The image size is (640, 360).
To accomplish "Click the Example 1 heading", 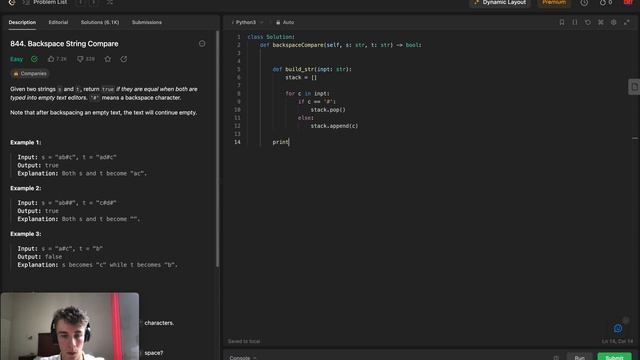I will (26, 142).
